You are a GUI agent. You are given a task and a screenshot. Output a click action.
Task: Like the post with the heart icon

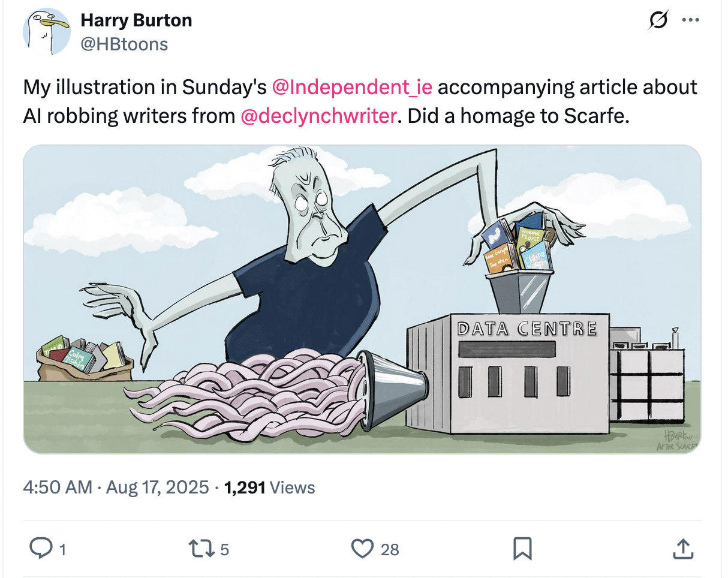pos(362,549)
